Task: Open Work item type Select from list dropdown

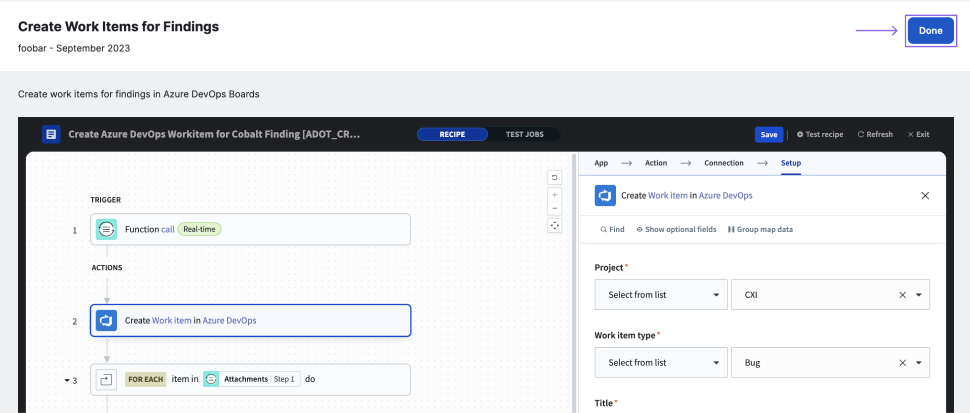Action: (661, 362)
